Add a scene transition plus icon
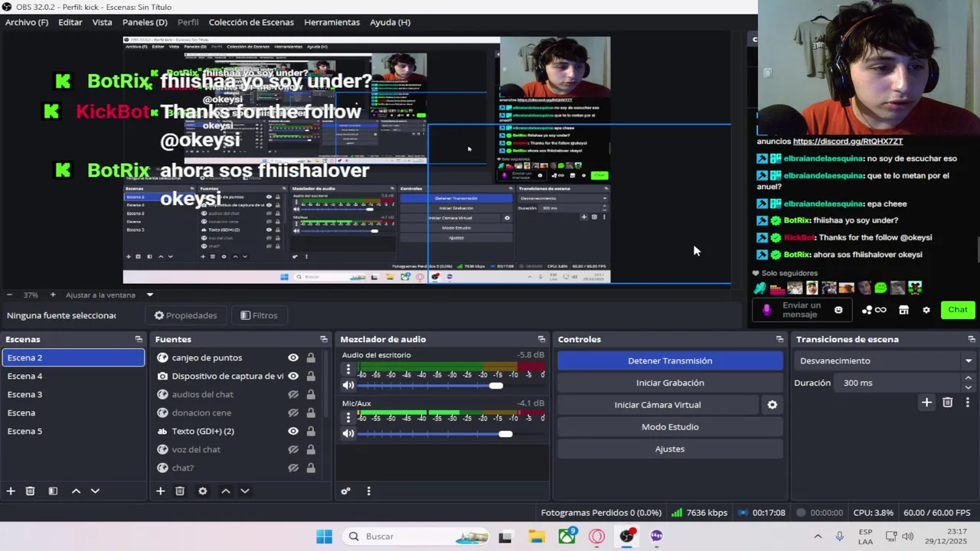Image resolution: width=980 pixels, height=551 pixels. coord(926,402)
